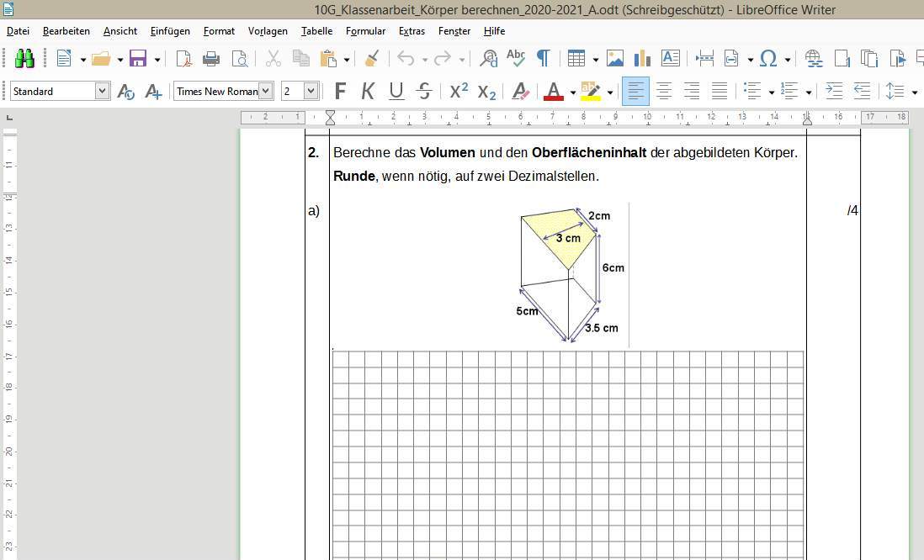Toggle underline formatting
This screenshot has height=560, width=924.
pyautogui.click(x=396, y=92)
